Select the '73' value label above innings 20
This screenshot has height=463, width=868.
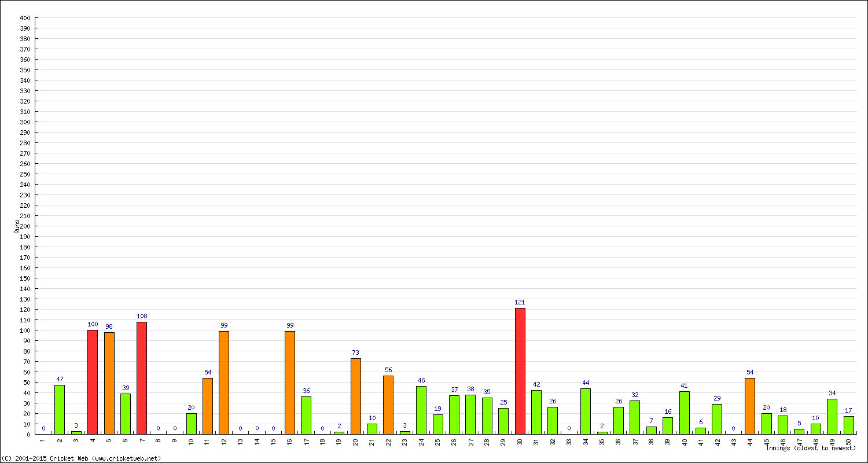click(356, 352)
